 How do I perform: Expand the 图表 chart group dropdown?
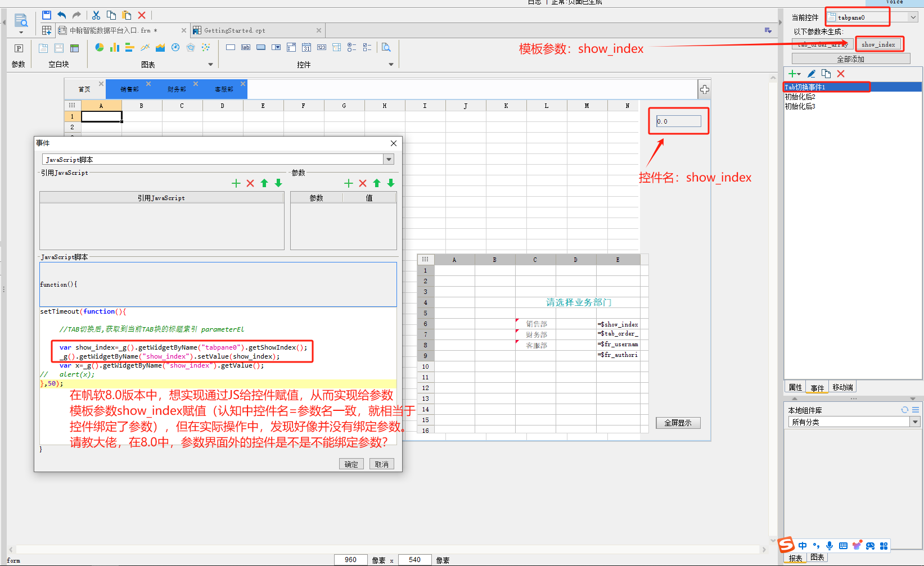tap(211, 65)
